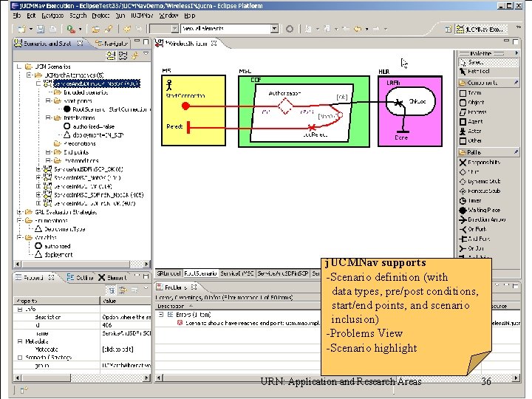Pin the Paths palette drawer

pos(516,152)
